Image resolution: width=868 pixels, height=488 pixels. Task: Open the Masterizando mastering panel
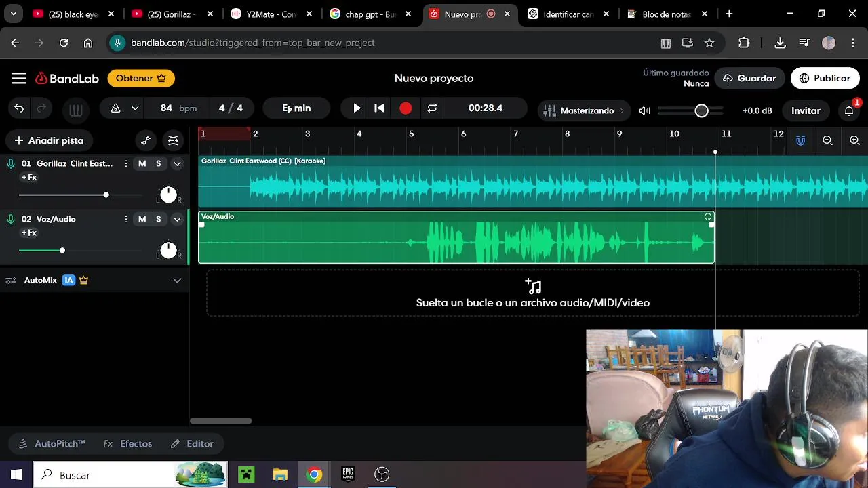583,110
